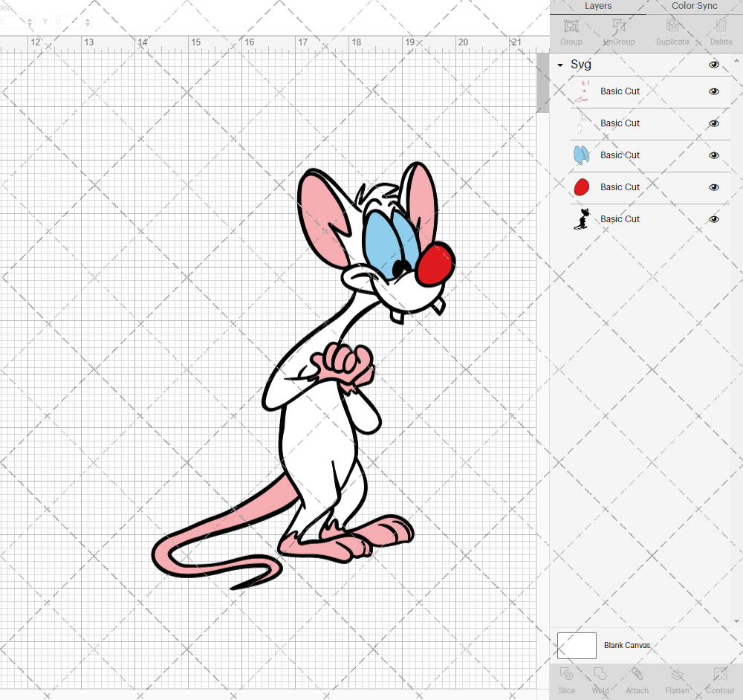Click the Layers panel scroll-up arrow
Viewport: 743px width, 700px height.
(x=736, y=61)
